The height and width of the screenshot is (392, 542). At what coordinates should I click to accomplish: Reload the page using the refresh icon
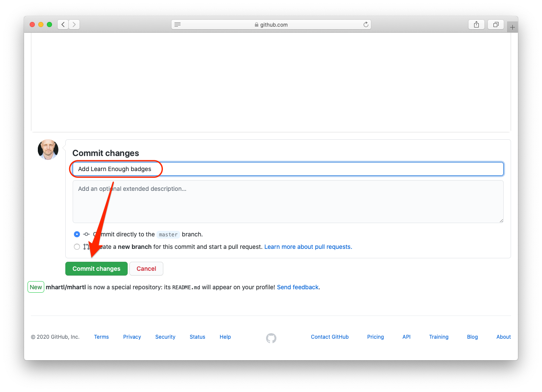pyautogui.click(x=366, y=24)
